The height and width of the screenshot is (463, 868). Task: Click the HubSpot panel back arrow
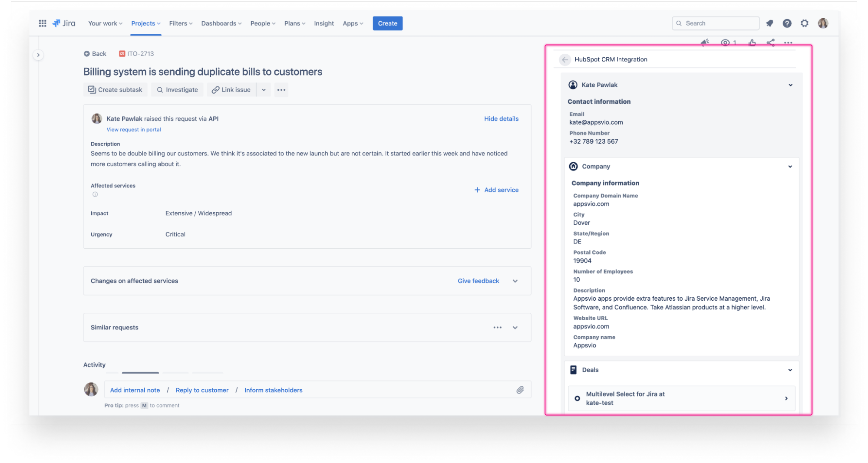point(564,59)
